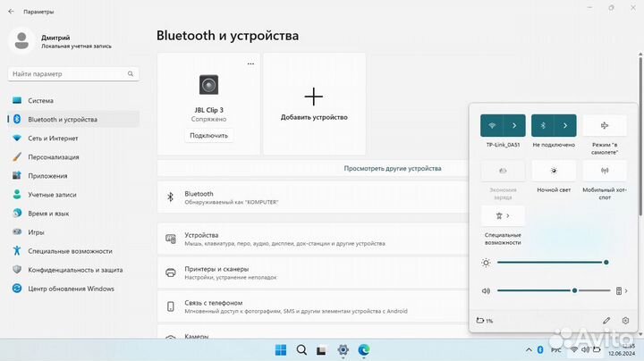Open the Дмитрий account avatar

[21, 41]
